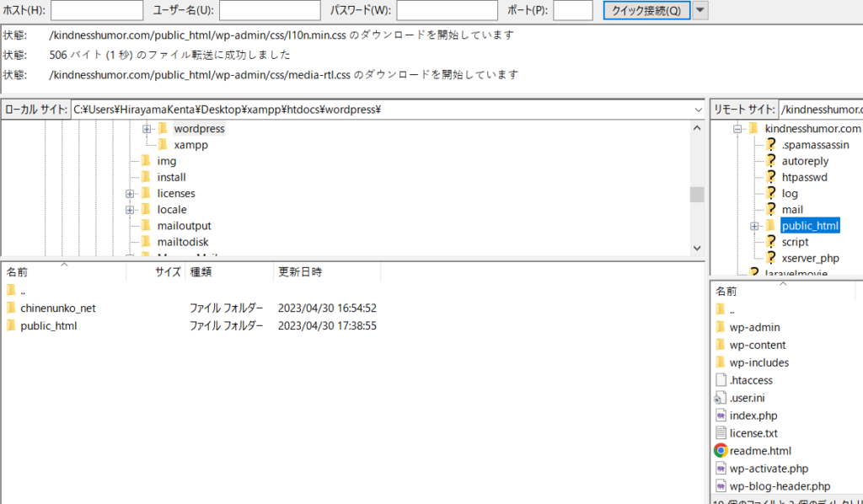863x504 pixels.
Task: Click the question mark icon beside htpasswd
Action: [x=772, y=177]
